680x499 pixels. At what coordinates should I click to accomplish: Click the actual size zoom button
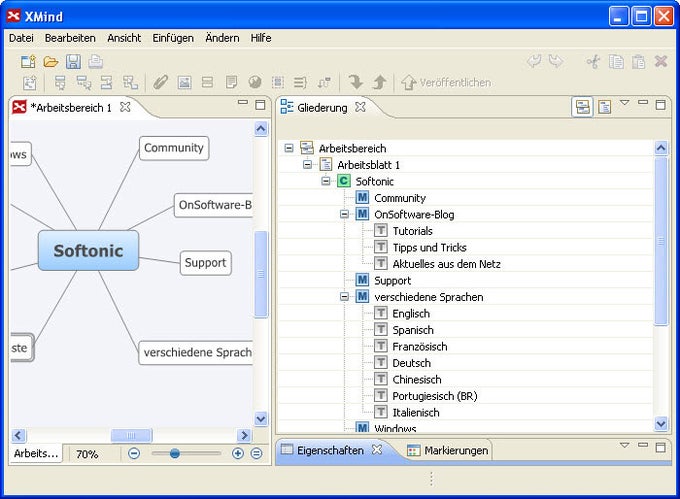[257, 453]
